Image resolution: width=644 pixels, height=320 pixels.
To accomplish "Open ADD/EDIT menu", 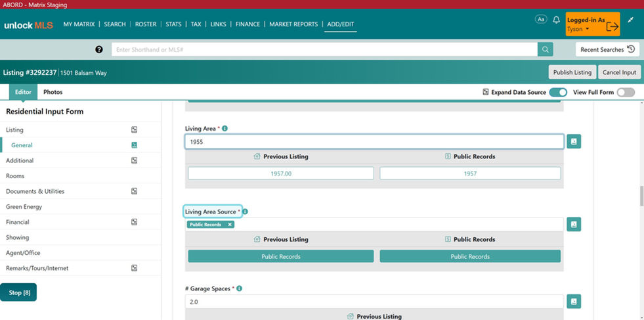I will [x=341, y=24].
